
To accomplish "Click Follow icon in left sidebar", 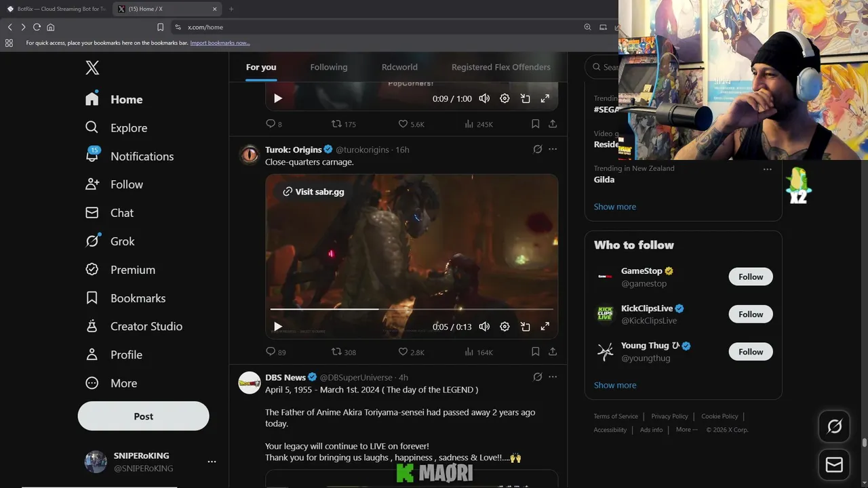I will coord(92,184).
